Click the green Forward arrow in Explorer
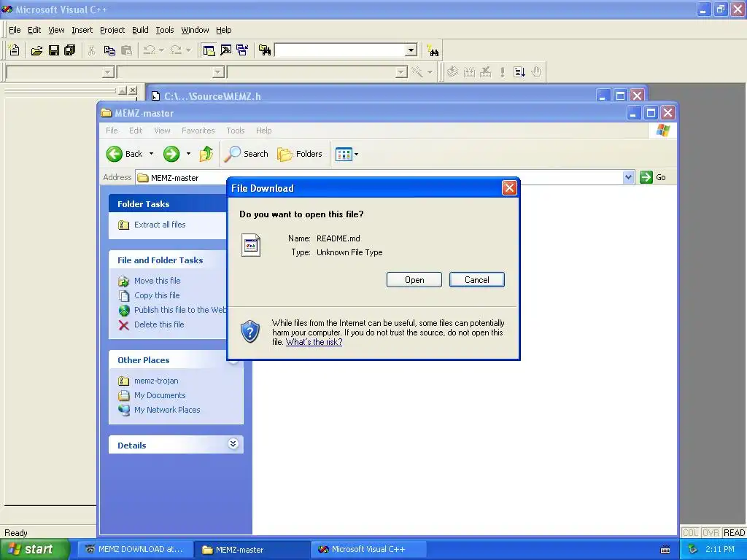 click(171, 154)
